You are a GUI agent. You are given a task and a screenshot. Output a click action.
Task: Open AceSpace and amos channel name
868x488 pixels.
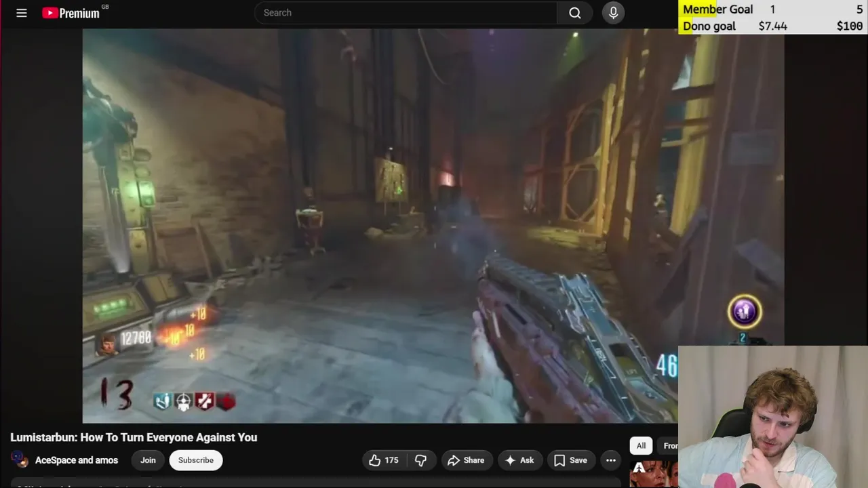[x=77, y=460]
